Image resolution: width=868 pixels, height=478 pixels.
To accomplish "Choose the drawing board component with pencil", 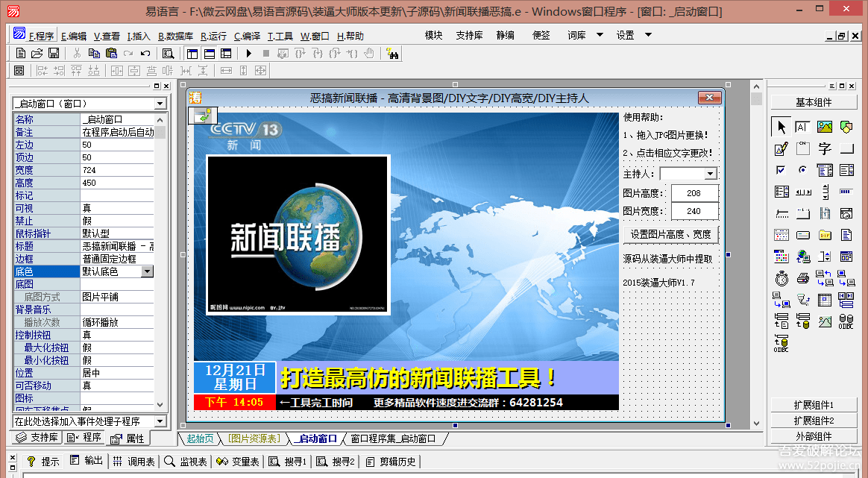I will (x=781, y=148).
